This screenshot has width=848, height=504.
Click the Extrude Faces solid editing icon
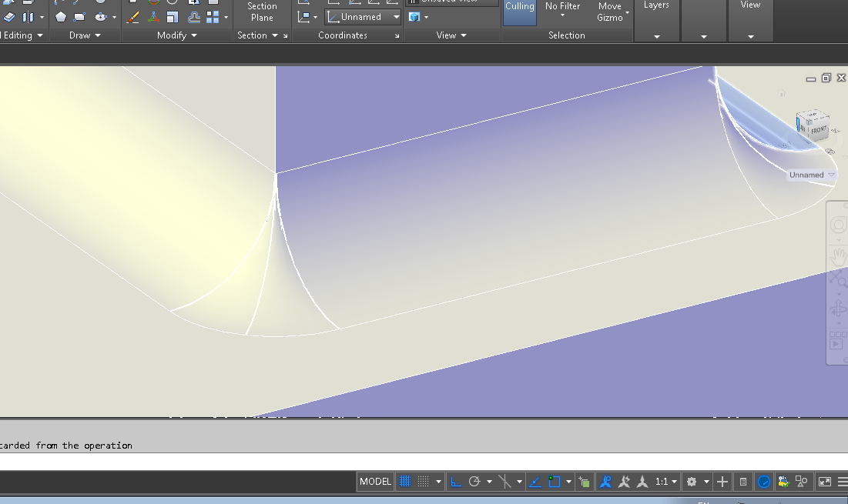coord(9,17)
